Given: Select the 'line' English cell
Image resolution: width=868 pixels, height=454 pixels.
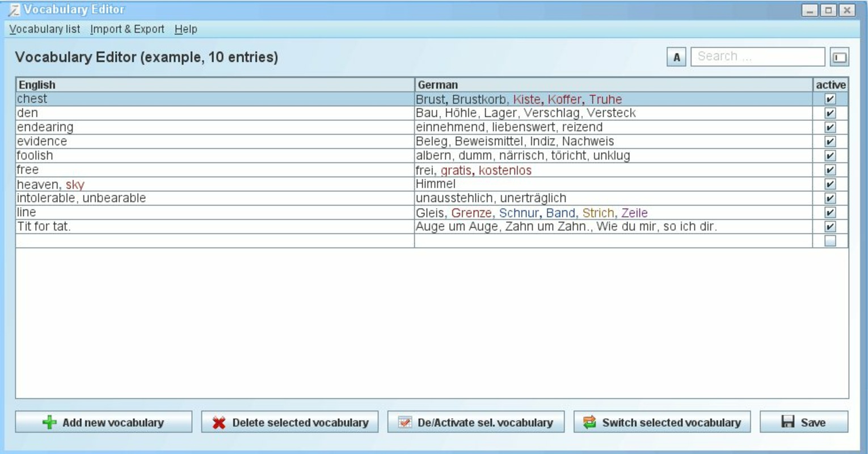Looking at the screenshot, I should coord(215,212).
